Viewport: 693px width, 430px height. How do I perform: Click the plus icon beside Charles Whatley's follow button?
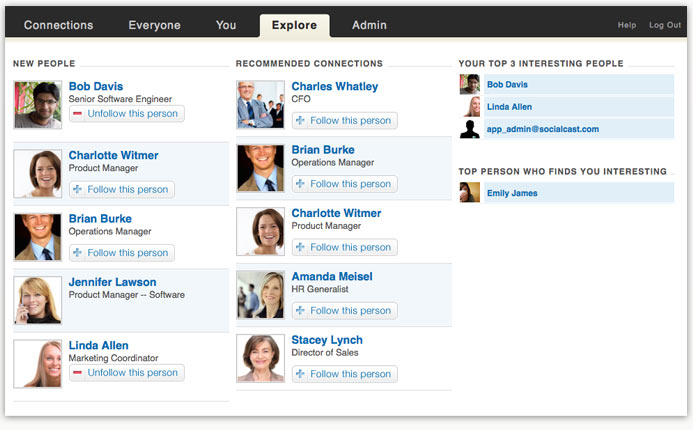tap(300, 120)
